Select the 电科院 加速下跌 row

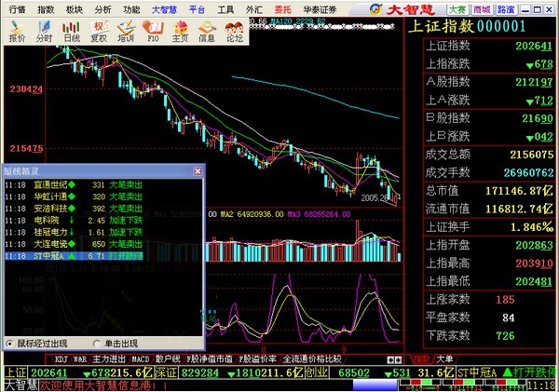[74, 221]
